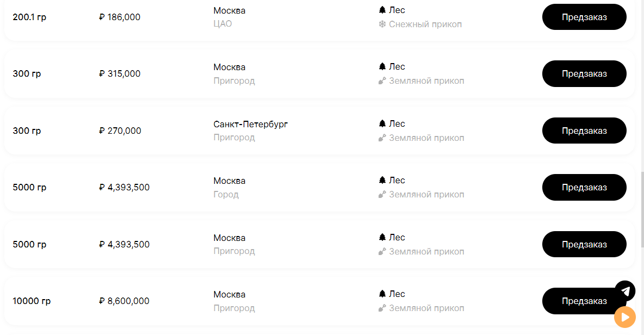Click the ЦАО district label

tap(222, 24)
